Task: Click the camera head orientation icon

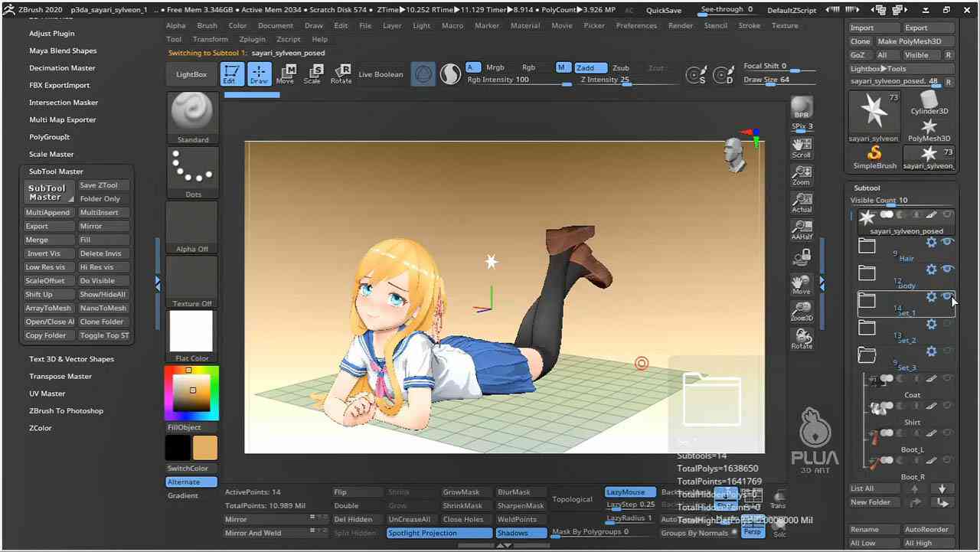Action: coord(734,154)
